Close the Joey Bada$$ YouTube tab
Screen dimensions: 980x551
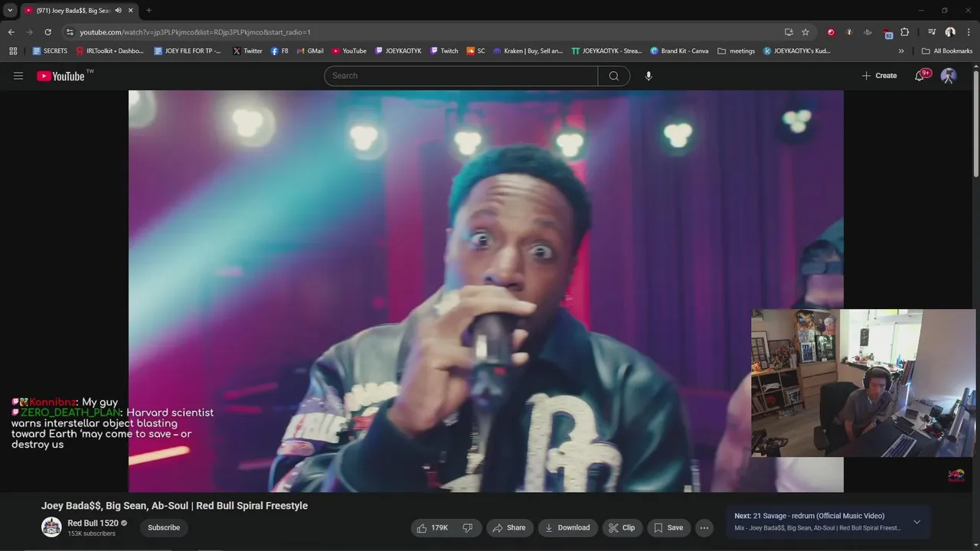point(131,11)
